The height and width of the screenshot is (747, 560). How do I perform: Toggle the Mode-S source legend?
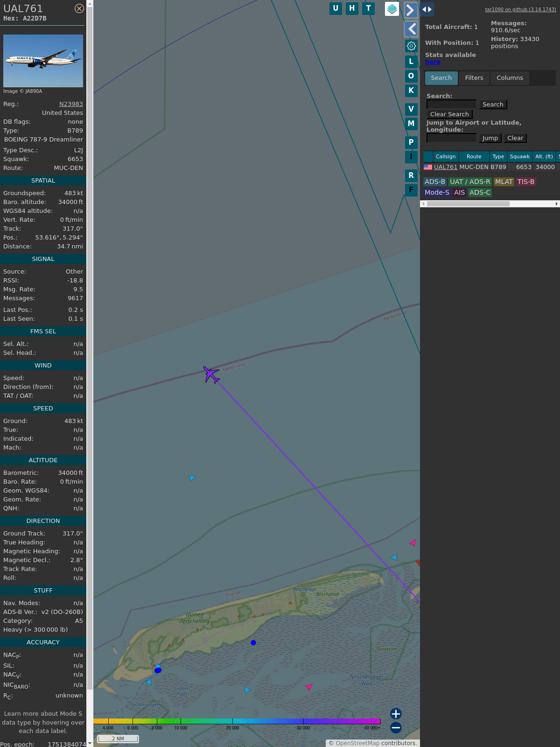[x=437, y=193]
